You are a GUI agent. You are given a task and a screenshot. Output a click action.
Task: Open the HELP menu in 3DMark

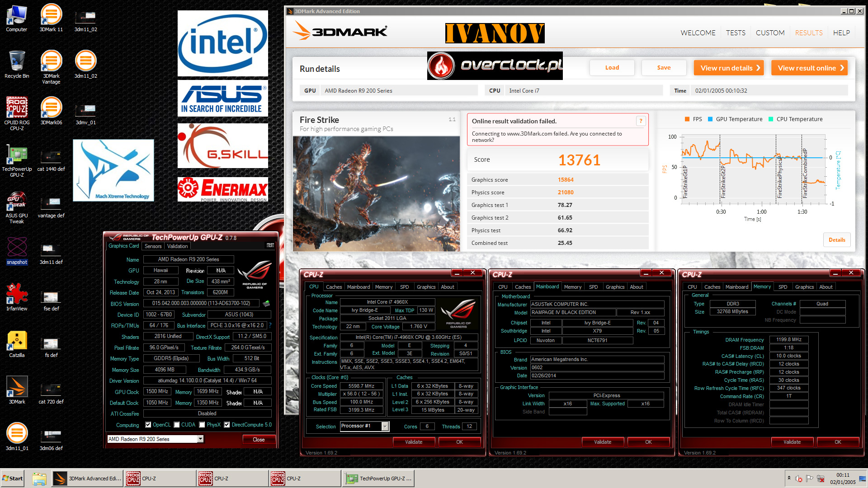click(x=841, y=33)
